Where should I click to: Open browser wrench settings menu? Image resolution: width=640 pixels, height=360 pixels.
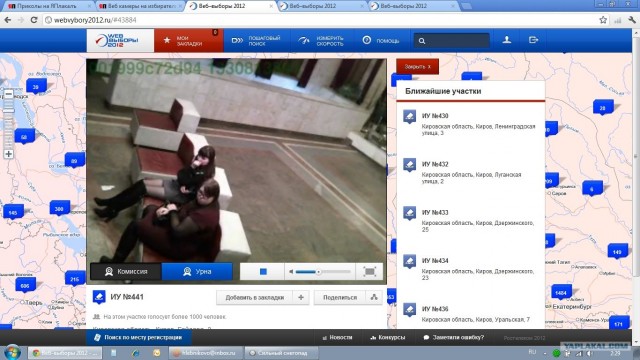click(x=632, y=20)
